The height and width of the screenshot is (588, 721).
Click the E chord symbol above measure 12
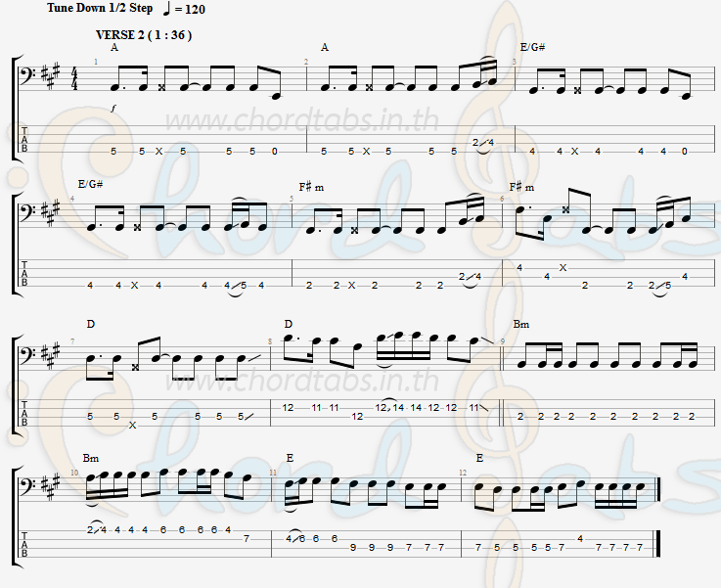pos(479,458)
